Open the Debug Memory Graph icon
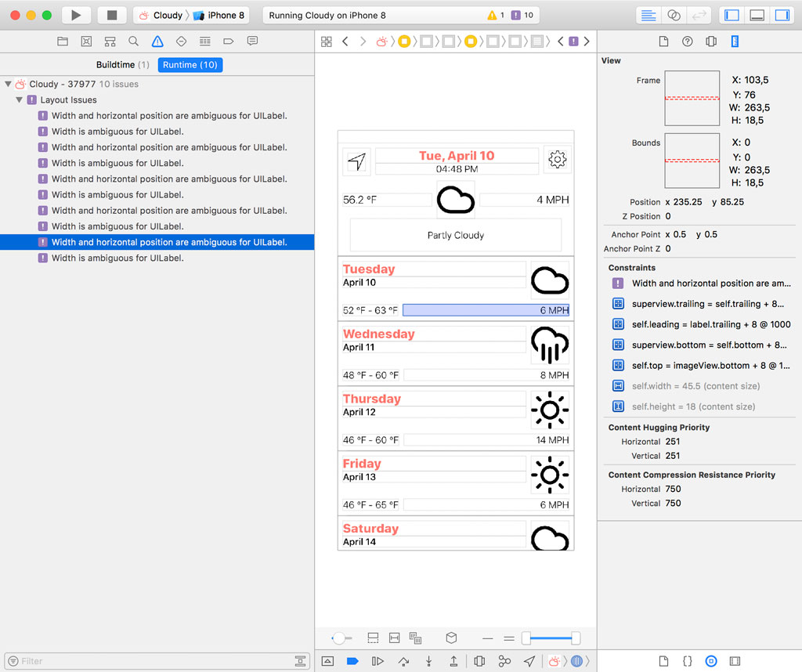 (506, 661)
